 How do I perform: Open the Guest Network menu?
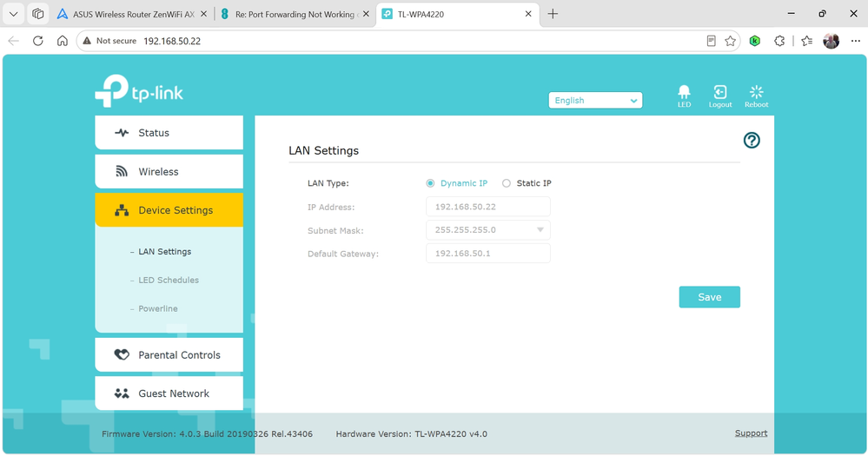click(x=169, y=393)
